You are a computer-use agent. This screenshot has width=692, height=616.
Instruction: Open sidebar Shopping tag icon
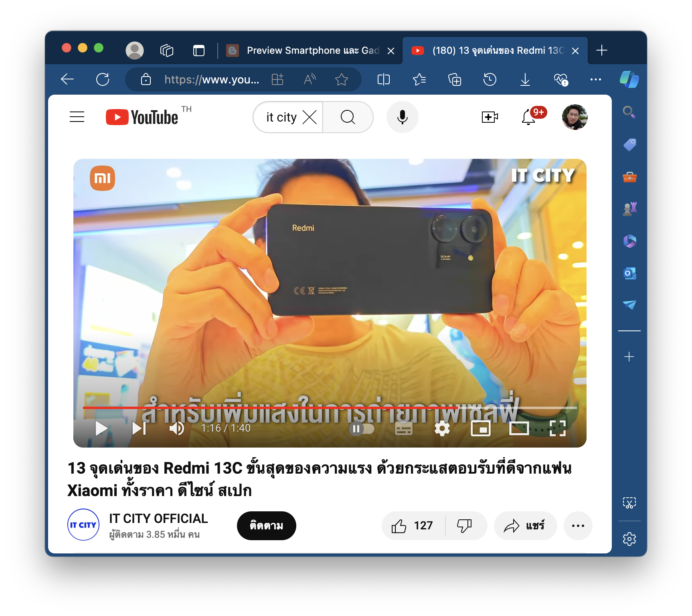[x=629, y=144]
